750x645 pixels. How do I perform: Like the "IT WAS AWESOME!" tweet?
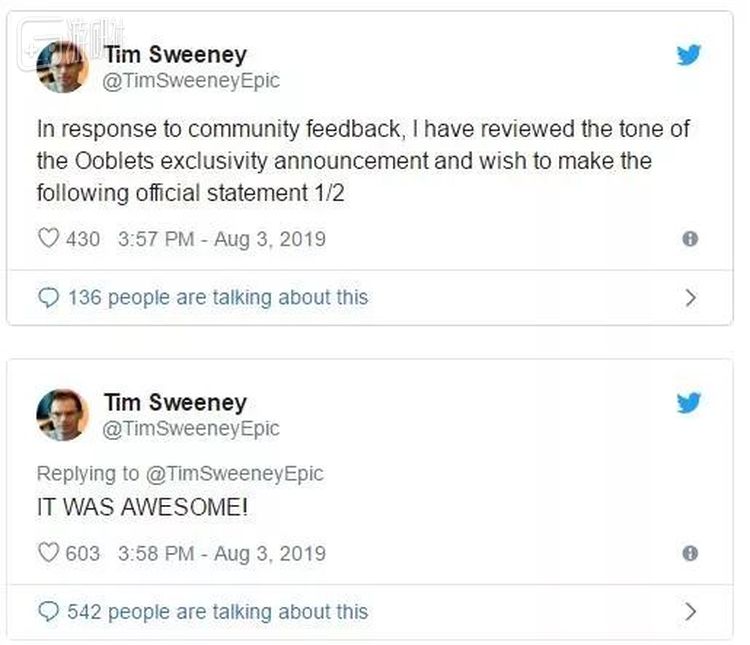pyautogui.click(x=48, y=553)
